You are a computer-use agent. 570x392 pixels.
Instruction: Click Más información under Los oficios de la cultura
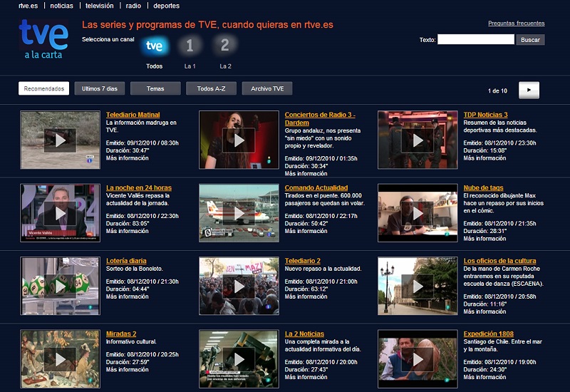(484, 311)
